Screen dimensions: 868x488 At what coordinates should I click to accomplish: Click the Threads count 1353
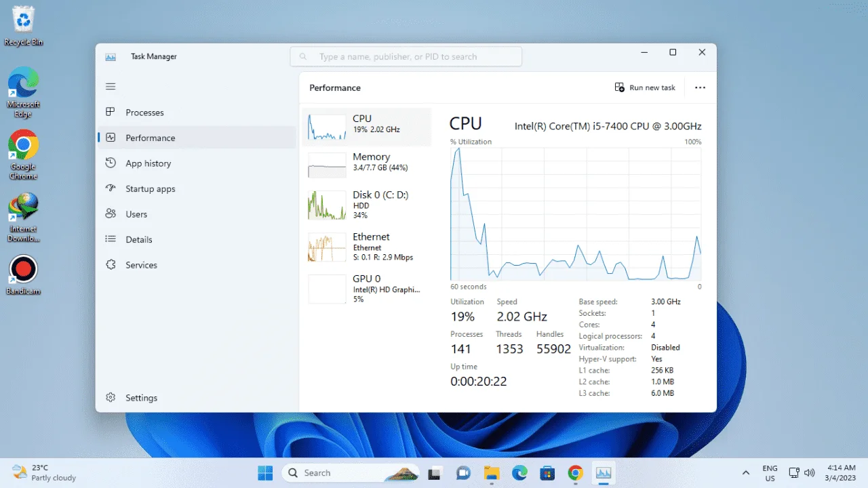coord(509,349)
